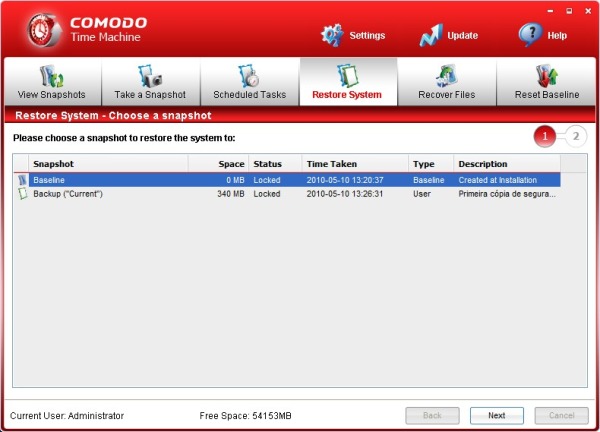Click the User type cell
This screenshot has width=600, height=432.
tap(422, 194)
